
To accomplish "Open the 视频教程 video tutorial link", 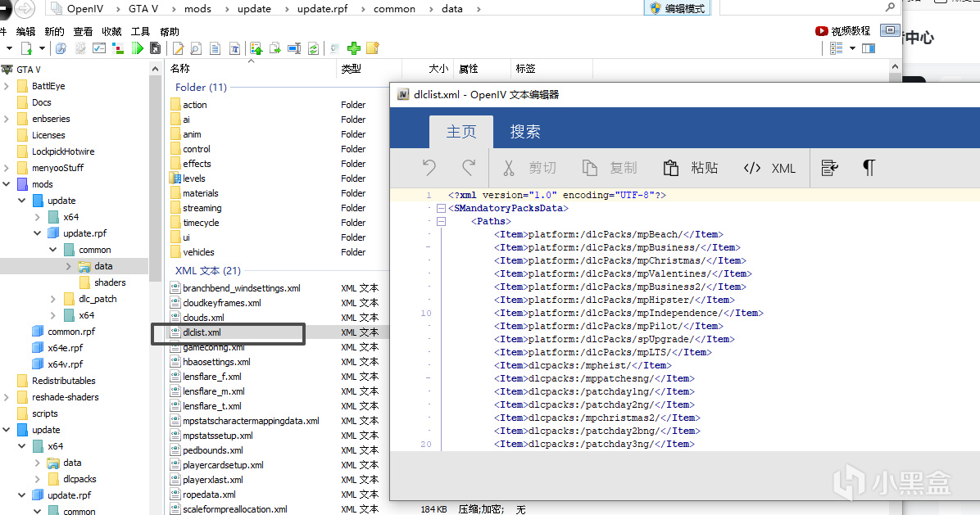I will pyautogui.click(x=843, y=30).
